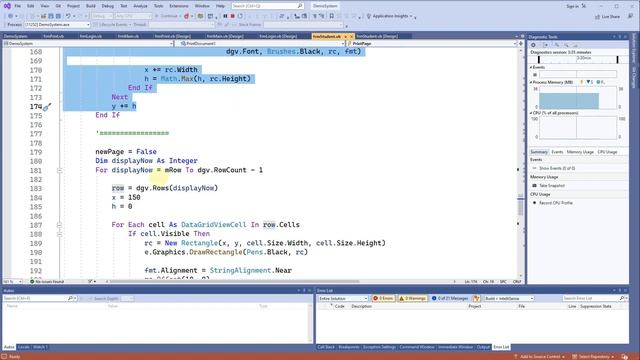Open the PrintPage member dropdown
The image size is (640, 360).
pos(431,43)
